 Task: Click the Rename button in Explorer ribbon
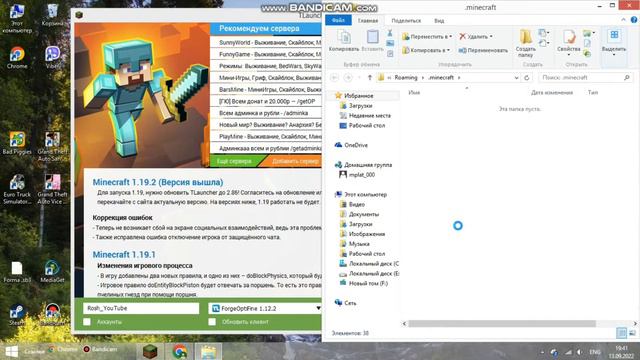483,51
